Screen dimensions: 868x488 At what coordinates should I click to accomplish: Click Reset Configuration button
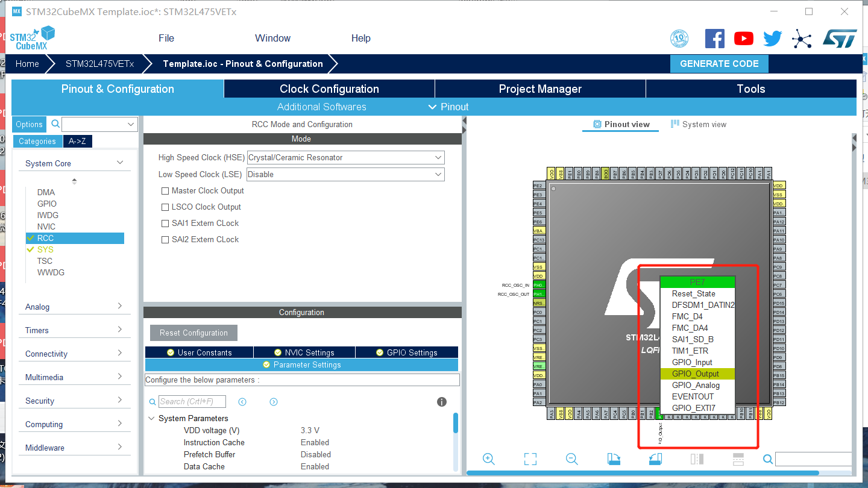click(193, 333)
